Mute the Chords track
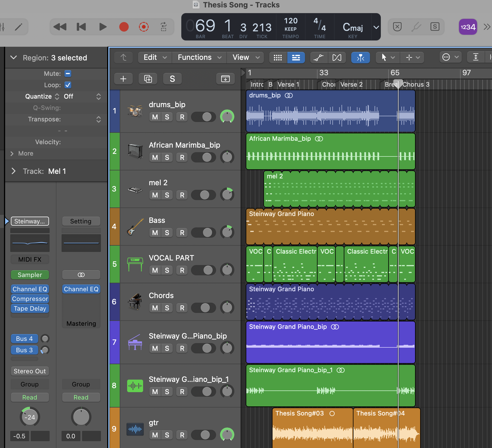 click(155, 308)
